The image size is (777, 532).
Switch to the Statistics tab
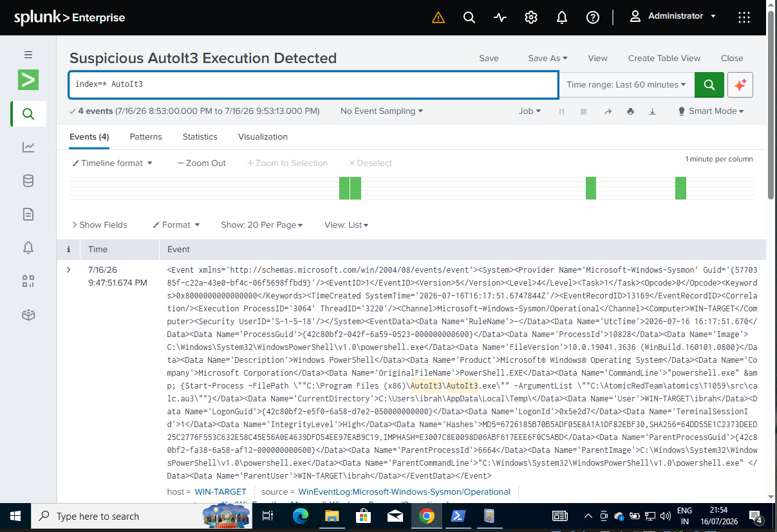coord(200,137)
